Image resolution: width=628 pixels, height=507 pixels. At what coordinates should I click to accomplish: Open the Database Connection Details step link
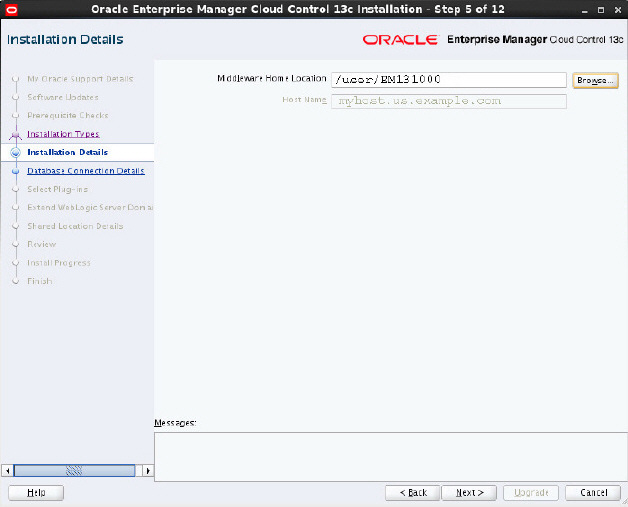pos(86,171)
